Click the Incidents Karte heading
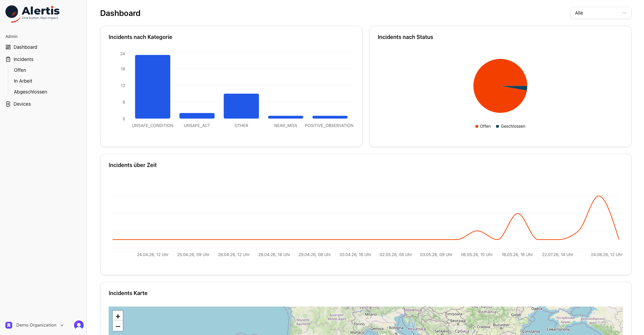Image resolution: width=644 pixels, height=335 pixels. (x=128, y=293)
